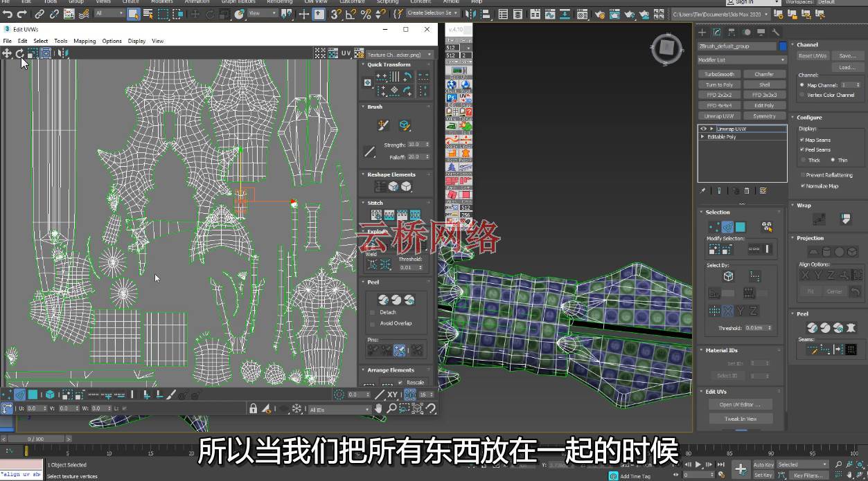Click the blue object color swatch

[x=783, y=46]
